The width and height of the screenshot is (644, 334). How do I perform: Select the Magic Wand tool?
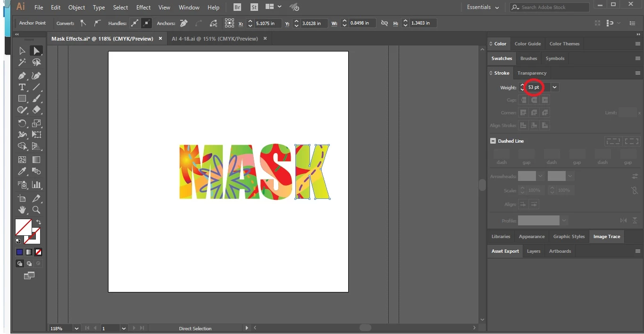click(22, 62)
